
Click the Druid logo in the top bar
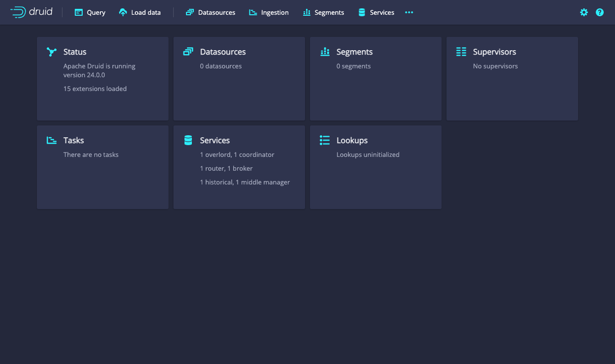click(31, 12)
